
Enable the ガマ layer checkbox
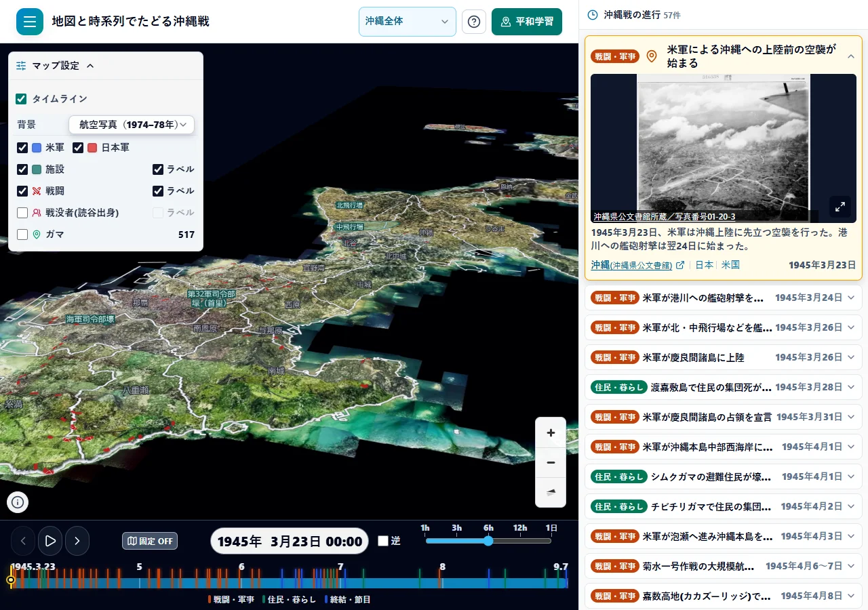coord(22,235)
